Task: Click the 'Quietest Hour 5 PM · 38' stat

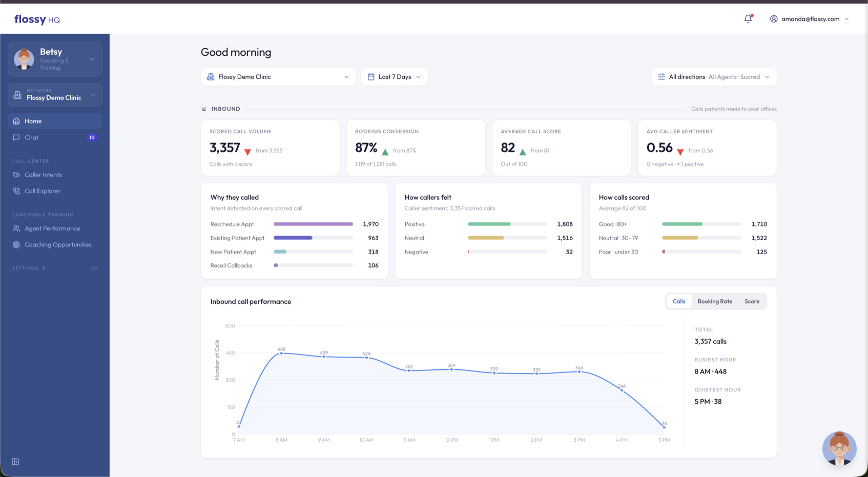Action: [717, 396]
